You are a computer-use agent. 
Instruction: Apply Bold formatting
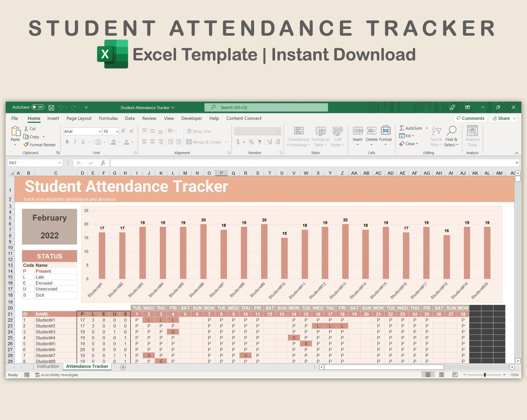pyautogui.click(x=67, y=142)
